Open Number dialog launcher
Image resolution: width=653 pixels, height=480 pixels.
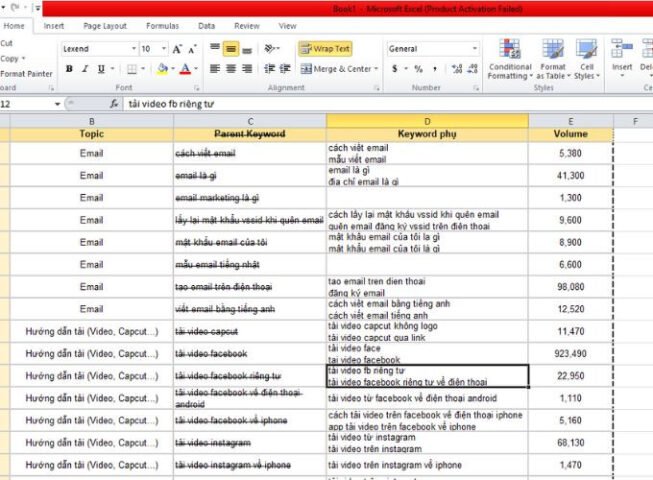pos(476,88)
